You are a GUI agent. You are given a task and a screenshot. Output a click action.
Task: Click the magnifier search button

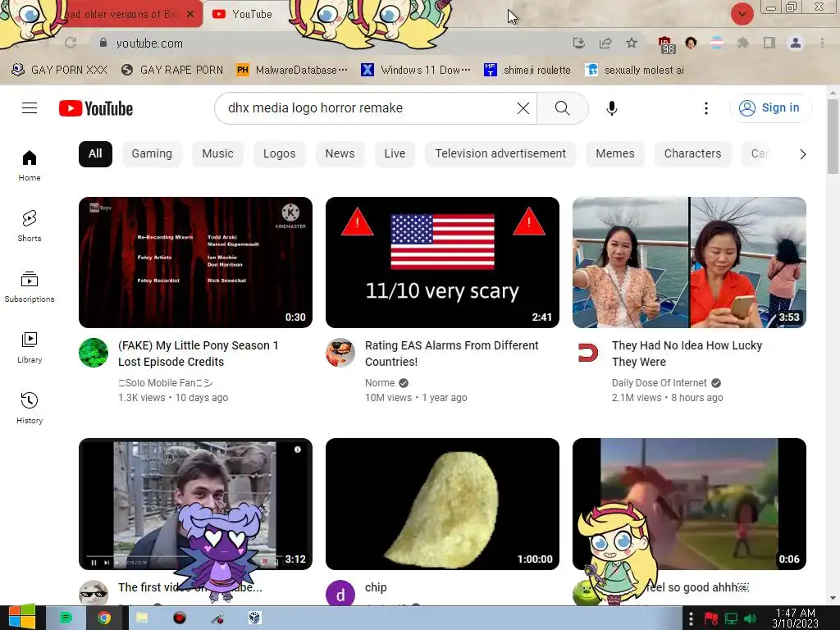pyautogui.click(x=563, y=108)
